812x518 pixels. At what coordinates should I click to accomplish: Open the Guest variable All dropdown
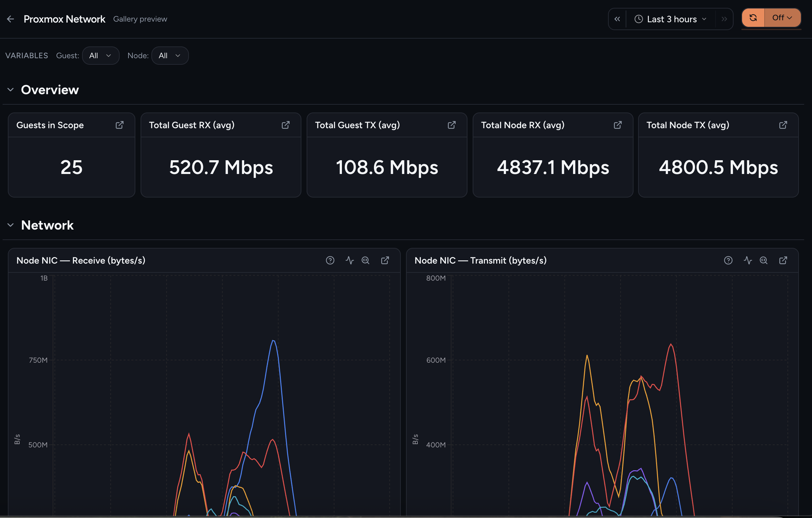[x=100, y=56]
